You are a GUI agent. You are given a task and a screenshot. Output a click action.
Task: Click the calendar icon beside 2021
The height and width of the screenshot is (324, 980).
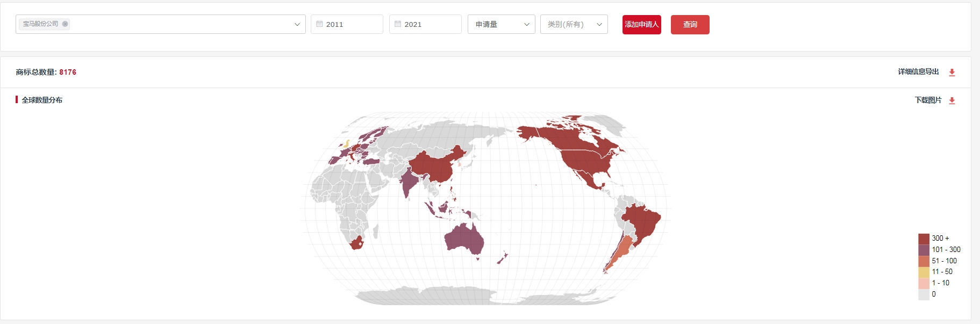(398, 24)
